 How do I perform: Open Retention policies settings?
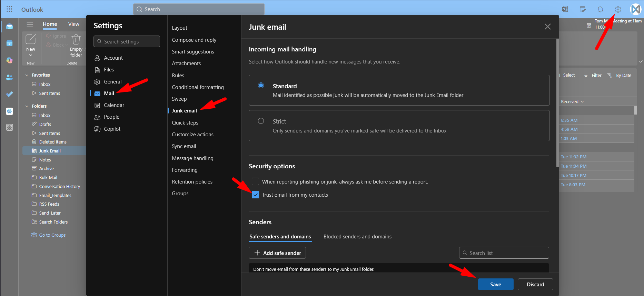[x=192, y=182]
